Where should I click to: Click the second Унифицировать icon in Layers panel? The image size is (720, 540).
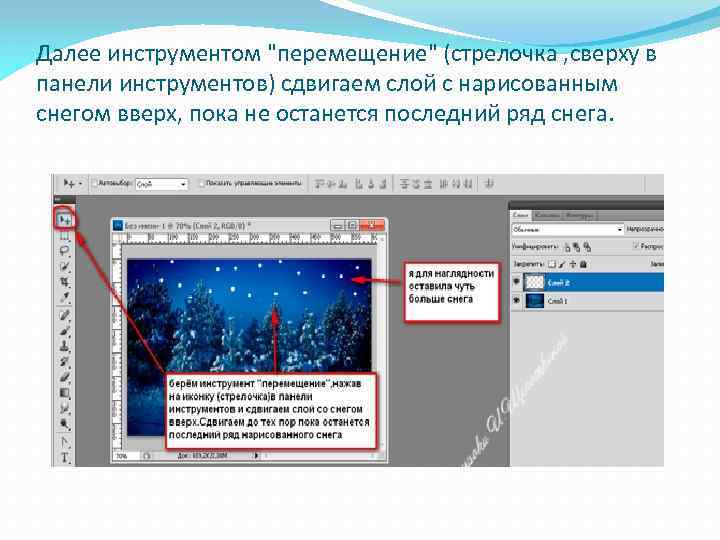click(x=577, y=248)
